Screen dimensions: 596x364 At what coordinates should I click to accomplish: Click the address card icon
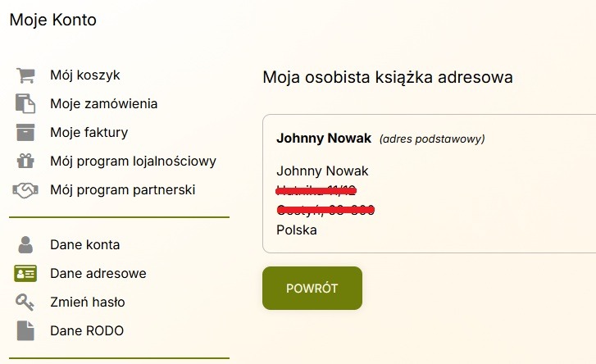pyautogui.click(x=25, y=273)
